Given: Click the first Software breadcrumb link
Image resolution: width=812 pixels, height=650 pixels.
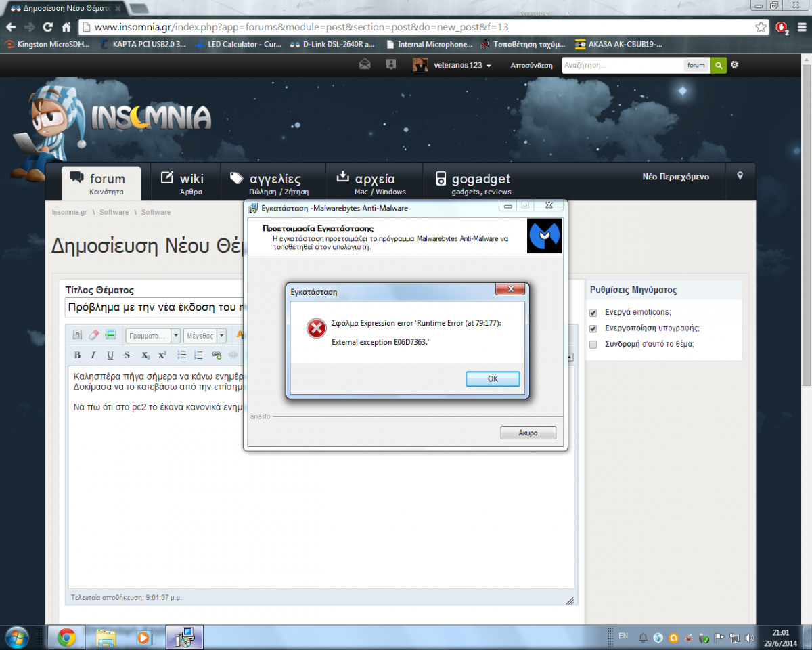Looking at the screenshot, I should pyautogui.click(x=114, y=212).
